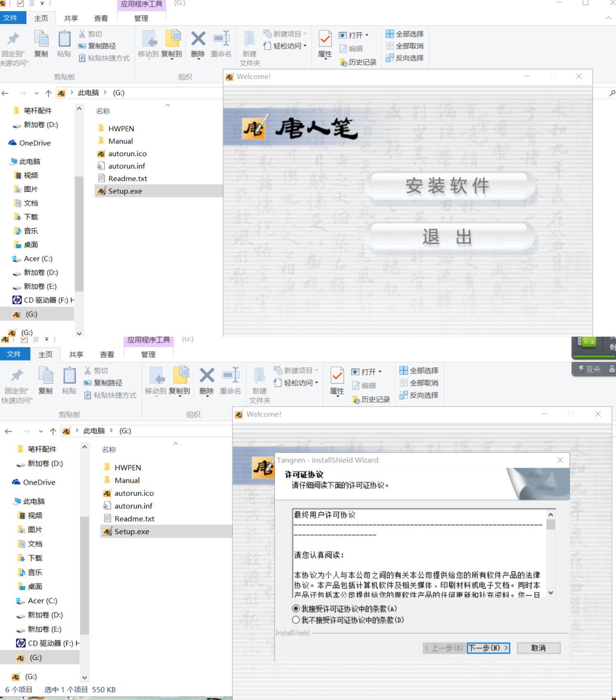
Task: Click 取消 (Cancel) in InstallShield Wizard
Action: pos(538,648)
